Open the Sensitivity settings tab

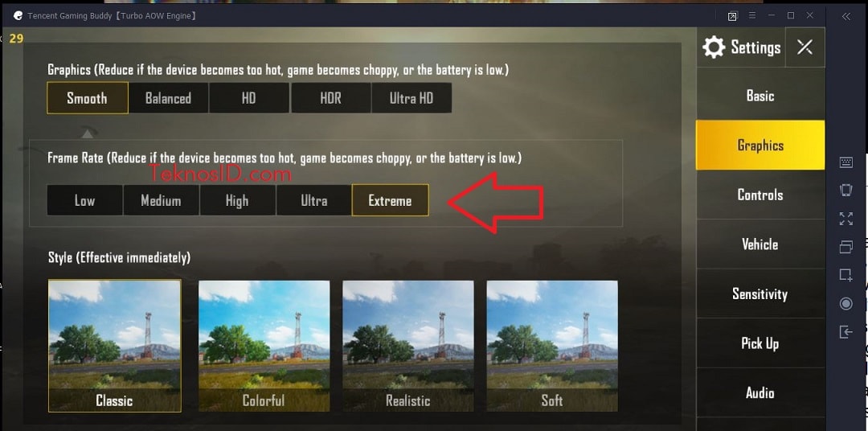(760, 293)
